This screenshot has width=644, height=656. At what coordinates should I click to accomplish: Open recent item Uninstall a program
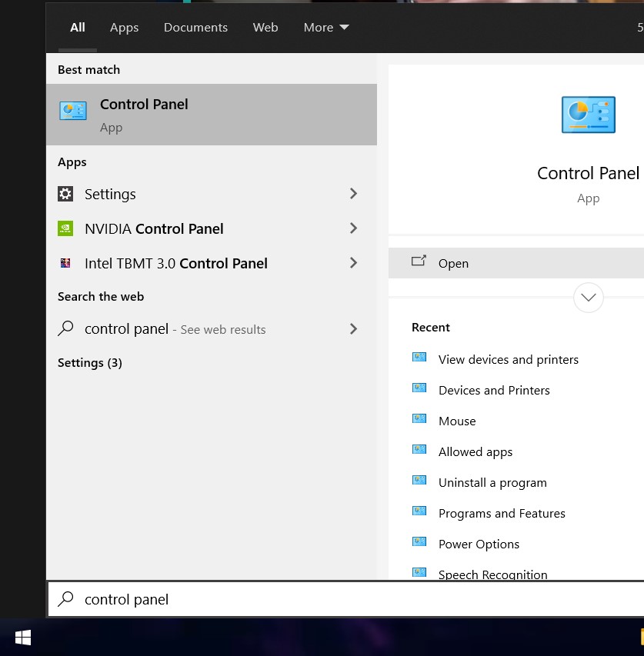(x=492, y=483)
